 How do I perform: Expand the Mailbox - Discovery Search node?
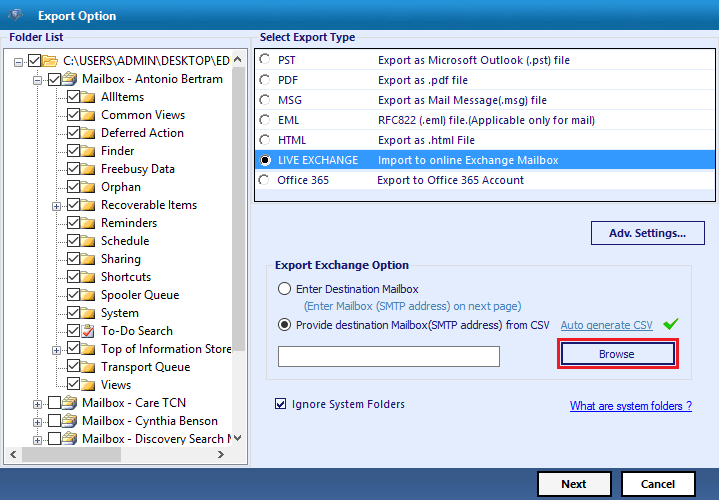click(x=37, y=440)
